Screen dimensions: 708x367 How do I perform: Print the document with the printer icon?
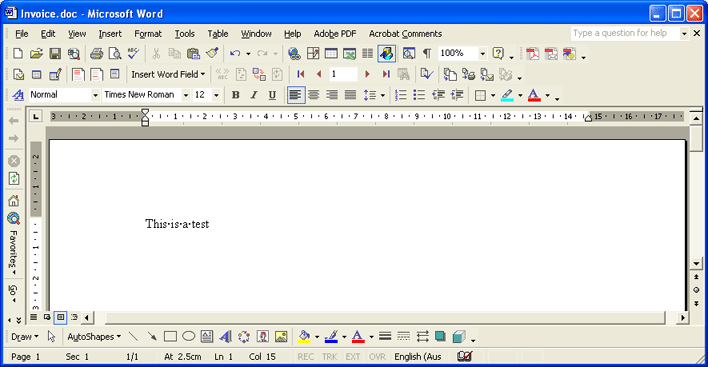tap(96, 54)
